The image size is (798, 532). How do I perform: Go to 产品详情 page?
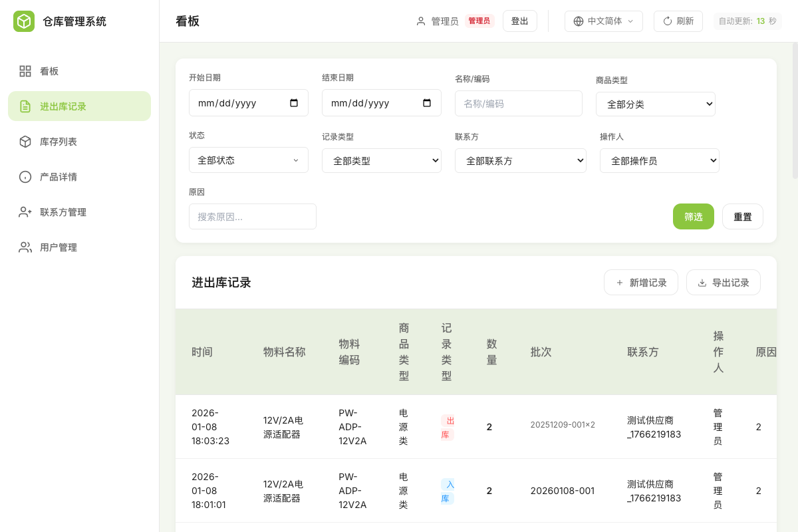tap(80, 177)
